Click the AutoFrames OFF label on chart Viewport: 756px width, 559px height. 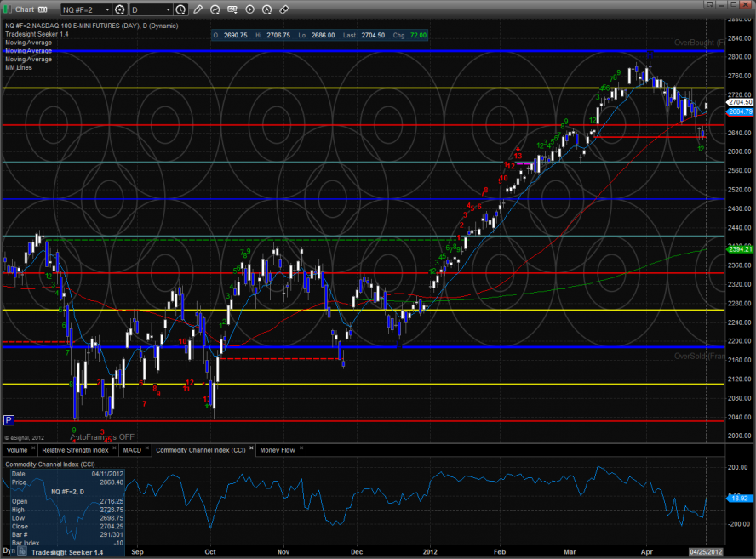click(102, 436)
